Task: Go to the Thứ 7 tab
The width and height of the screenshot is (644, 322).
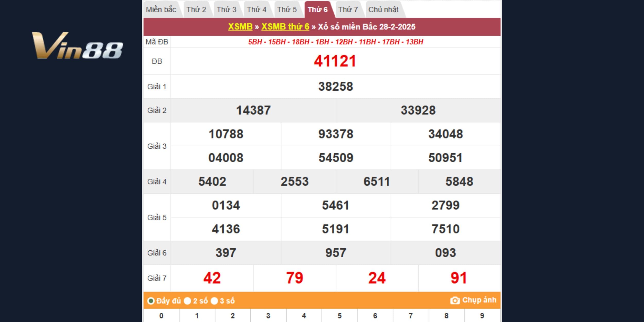Action: coord(348,10)
